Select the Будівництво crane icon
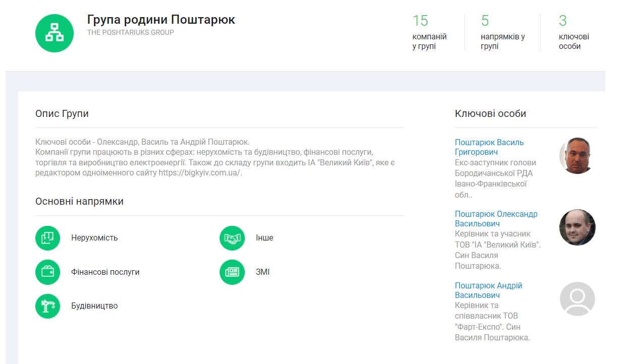This screenshot has width=630, height=364. coord(47,306)
